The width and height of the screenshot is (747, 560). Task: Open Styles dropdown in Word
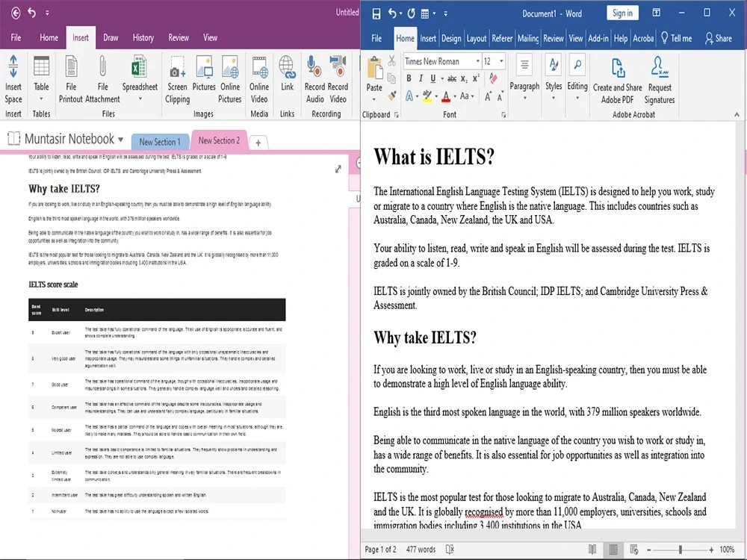(554, 98)
